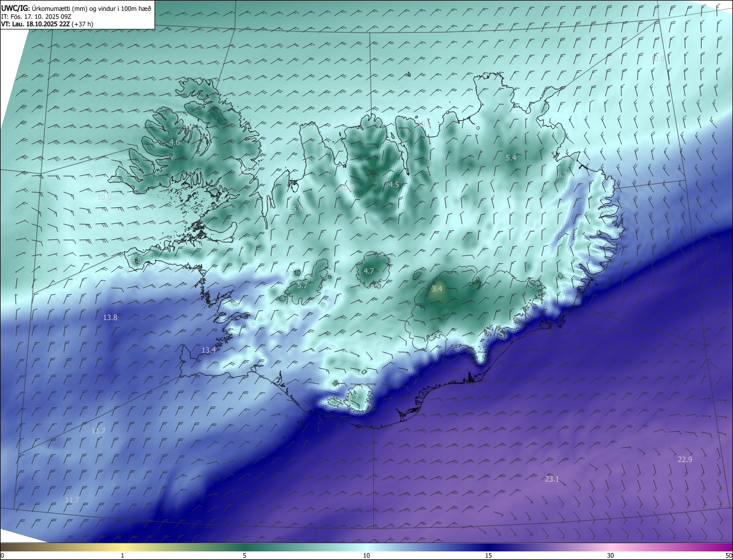Click the 5.9 value label on the map

[x=297, y=209]
